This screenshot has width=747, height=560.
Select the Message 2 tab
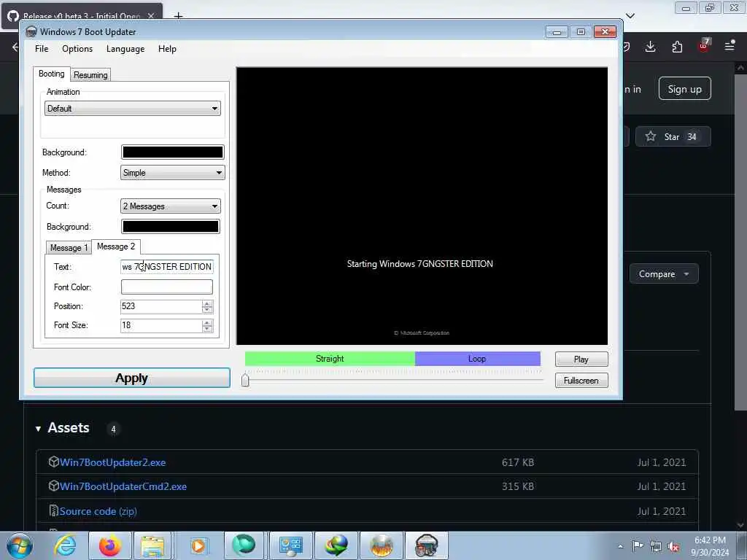point(116,246)
